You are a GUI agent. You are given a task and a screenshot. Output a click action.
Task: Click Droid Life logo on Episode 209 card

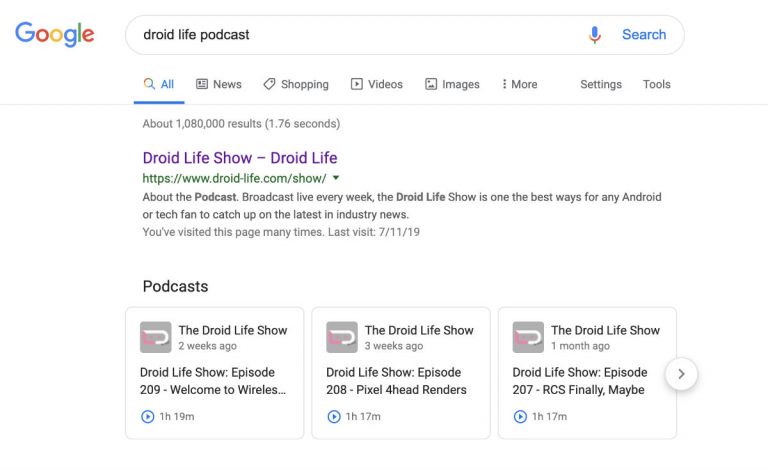pos(155,337)
